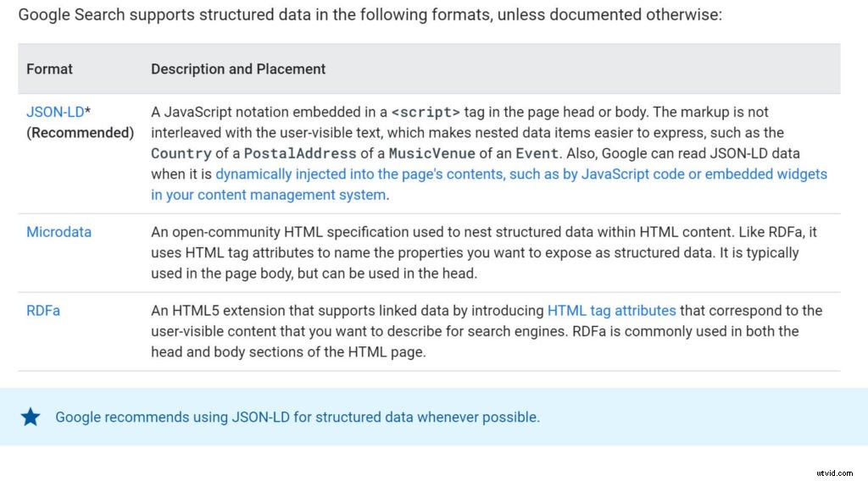The image size is (868, 481).
Task: Open the Microdata format link
Action: (x=58, y=232)
